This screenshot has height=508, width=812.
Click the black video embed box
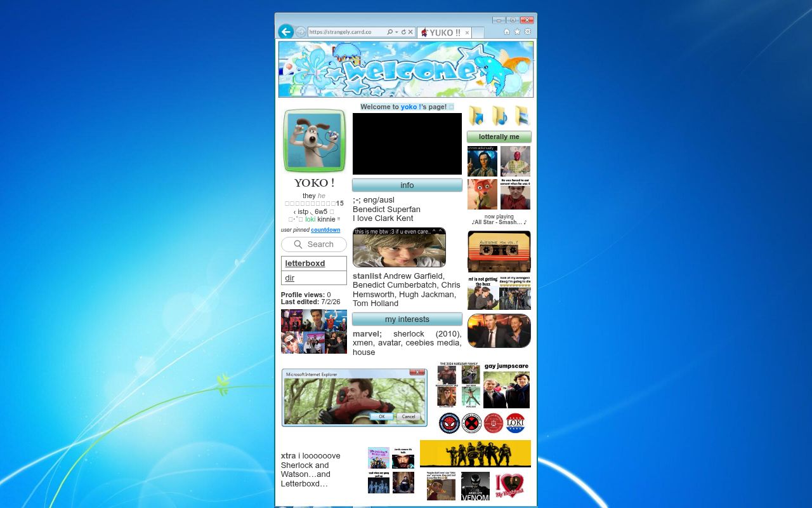[407, 144]
